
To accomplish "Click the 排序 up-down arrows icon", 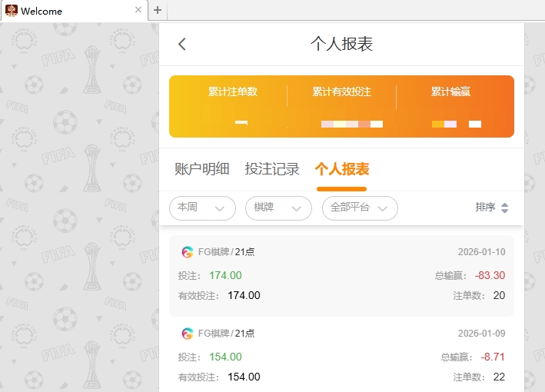I will coord(505,208).
